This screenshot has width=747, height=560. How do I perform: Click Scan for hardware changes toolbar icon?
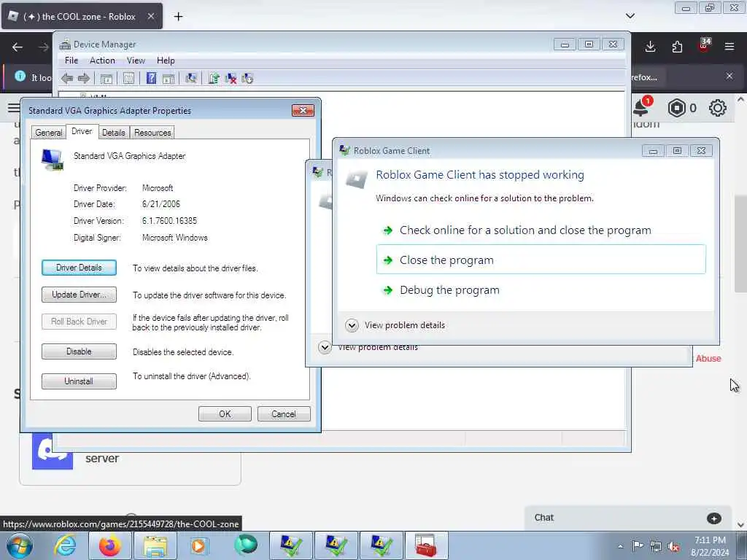[191, 79]
